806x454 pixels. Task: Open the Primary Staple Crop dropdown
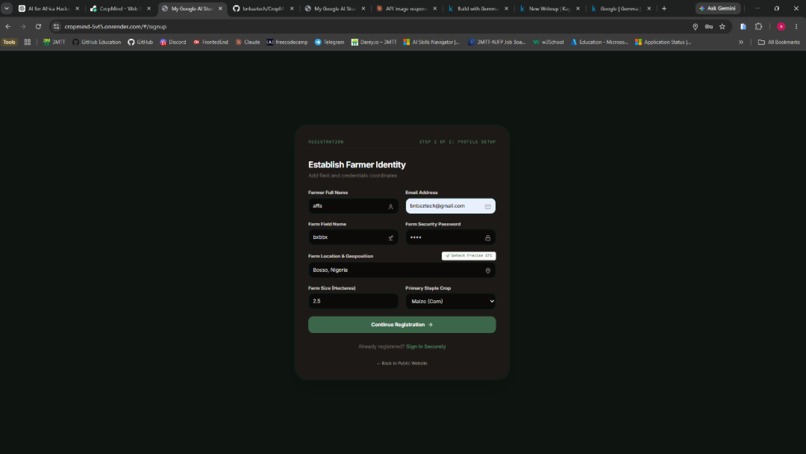coord(450,301)
